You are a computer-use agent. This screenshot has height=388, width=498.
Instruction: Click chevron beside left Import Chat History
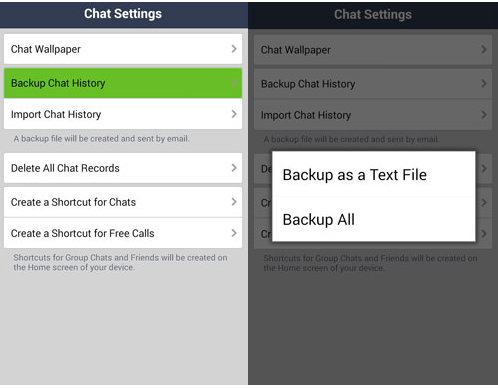point(234,114)
